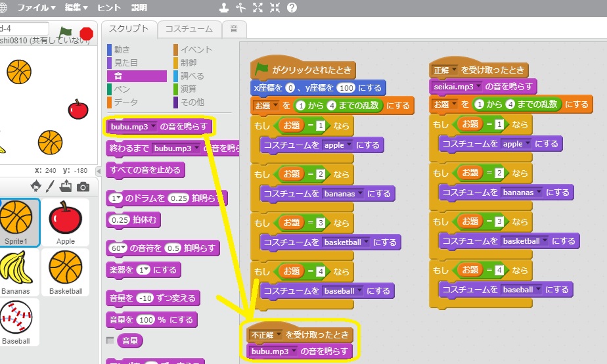Click the green flag to start
The image size is (607, 364).
point(65,33)
